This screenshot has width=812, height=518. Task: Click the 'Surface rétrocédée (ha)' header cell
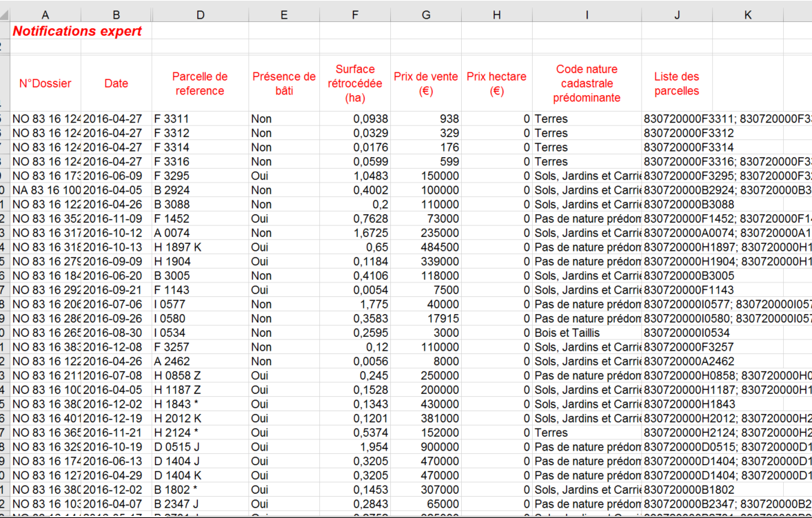pos(355,83)
